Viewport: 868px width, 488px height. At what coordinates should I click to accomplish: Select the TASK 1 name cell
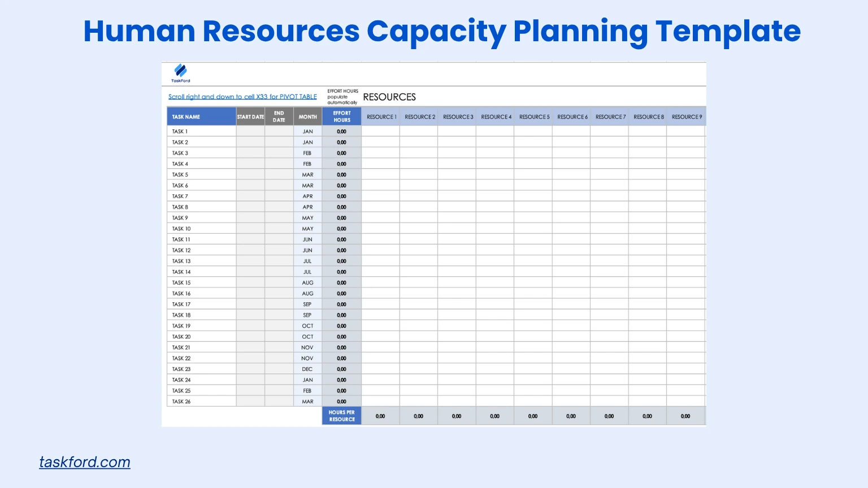coord(179,131)
